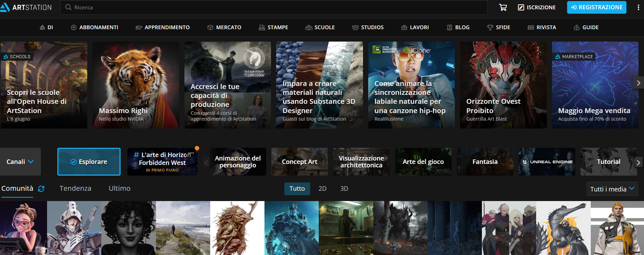Image resolution: width=644 pixels, height=255 pixels.
Task: Click the refresh icon beside Comunità
Action: (x=41, y=189)
